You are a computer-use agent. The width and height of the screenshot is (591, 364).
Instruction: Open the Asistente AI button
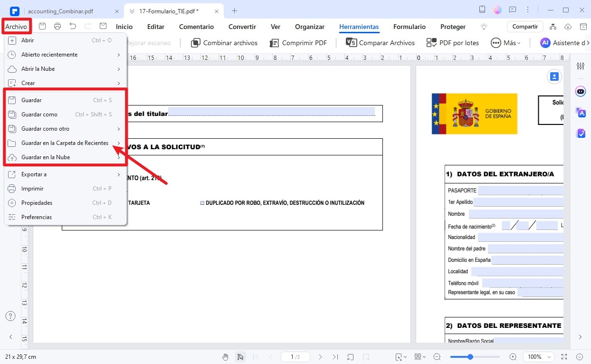[x=563, y=43]
